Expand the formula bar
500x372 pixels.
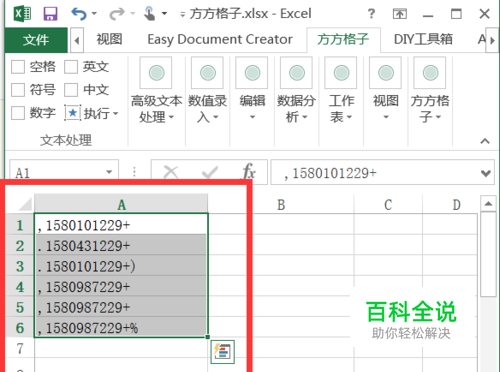(486, 173)
